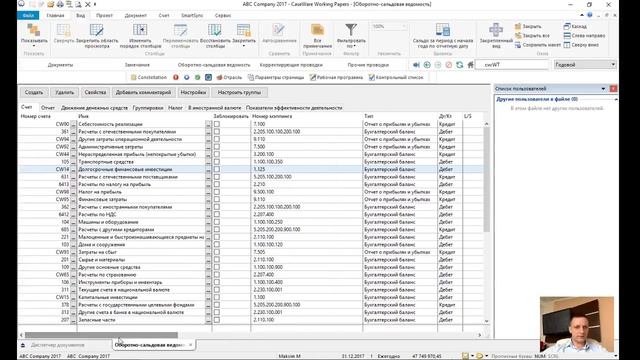Open Список пользователей panel dropdown arrow
Viewport: 640px width, 360px height.
tap(603, 89)
